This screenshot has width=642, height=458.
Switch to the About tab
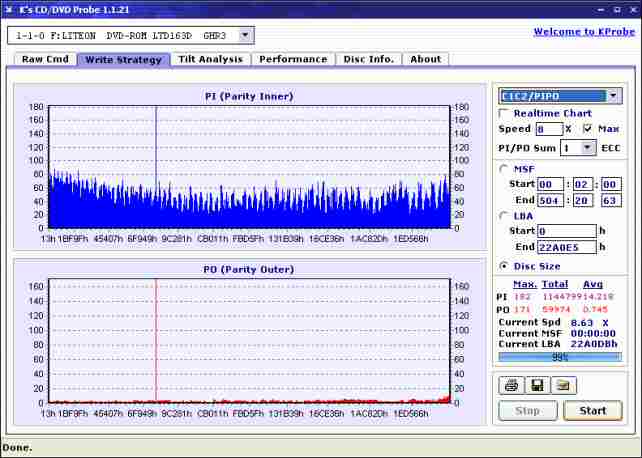(426, 59)
